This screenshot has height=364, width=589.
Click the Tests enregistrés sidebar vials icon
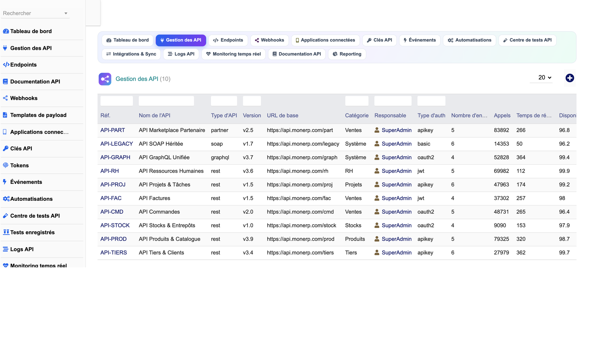coord(6,232)
